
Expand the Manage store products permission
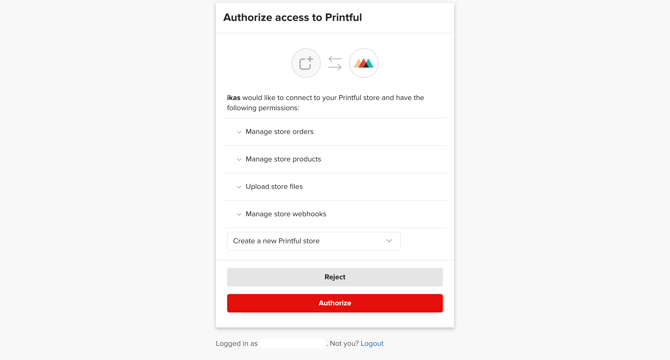(x=335, y=159)
